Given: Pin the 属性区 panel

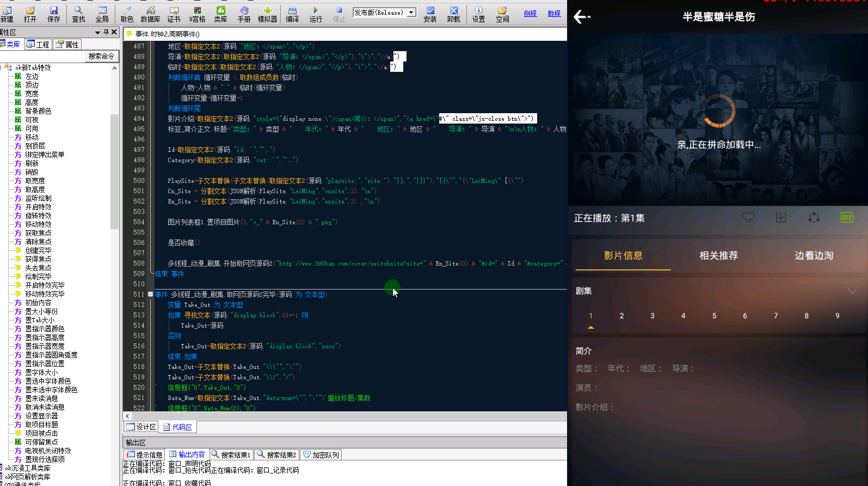Looking at the screenshot, I should pos(106,32).
